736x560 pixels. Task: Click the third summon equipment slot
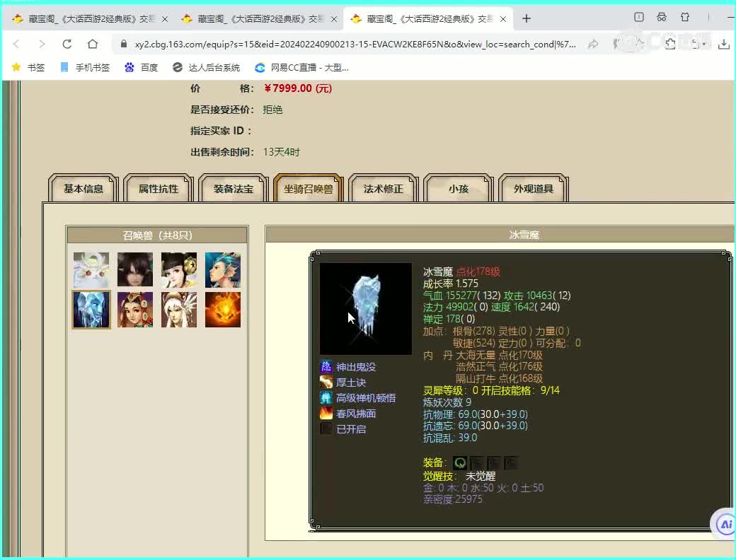(x=494, y=463)
